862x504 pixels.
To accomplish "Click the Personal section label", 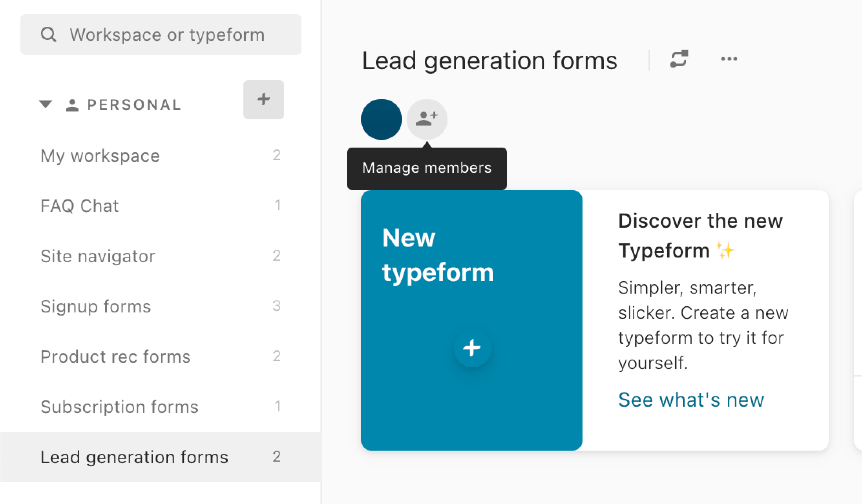I will 134,105.
